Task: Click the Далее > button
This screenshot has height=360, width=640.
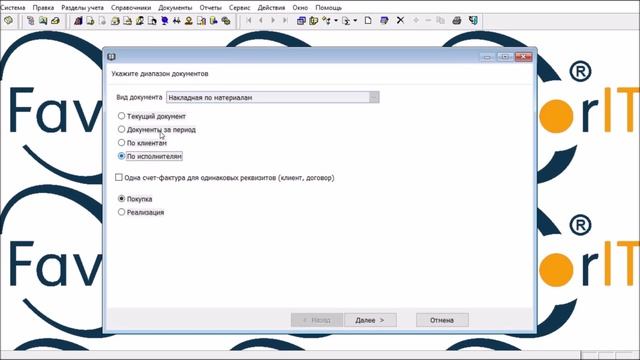Action: (x=370, y=320)
